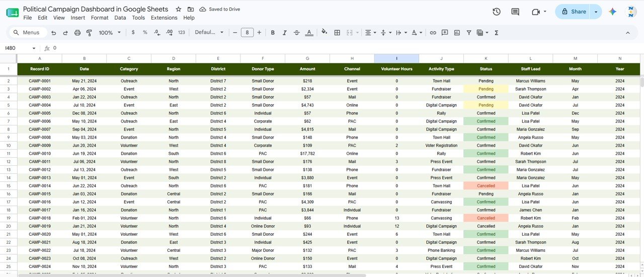This screenshot has height=277, width=644.
Task: Create a filter
Action: tap(469, 33)
